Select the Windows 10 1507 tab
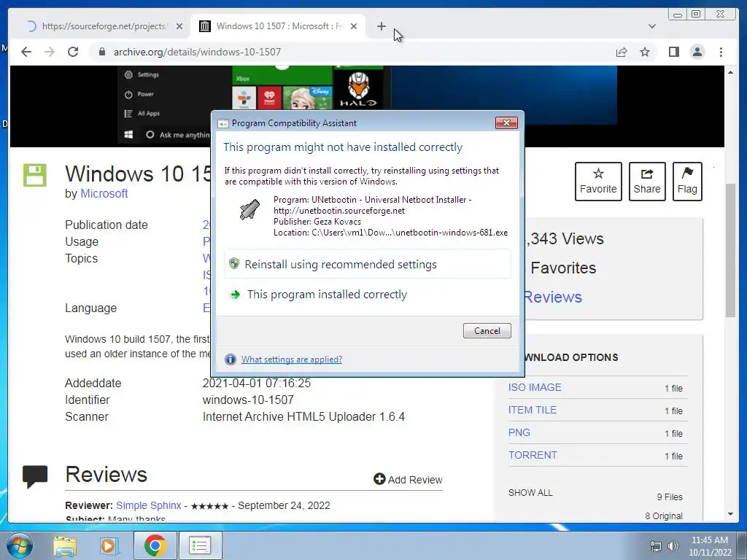Image resolution: width=747 pixels, height=560 pixels. [x=278, y=26]
